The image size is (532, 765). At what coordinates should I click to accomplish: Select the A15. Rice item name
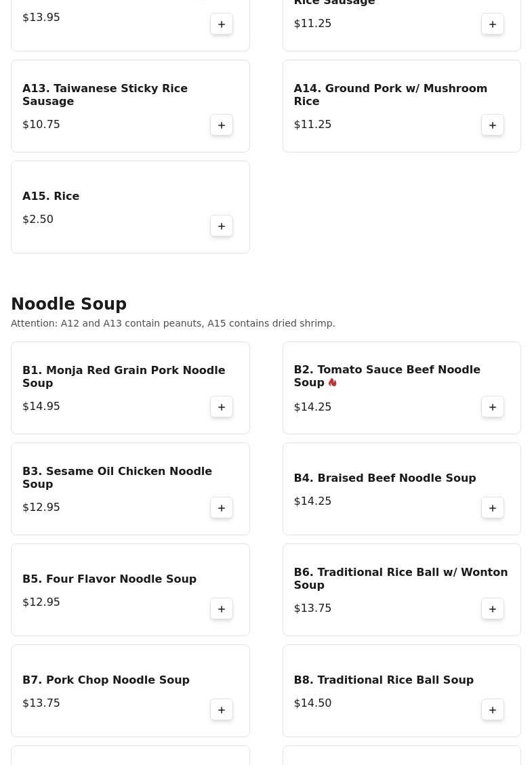point(51,196)
